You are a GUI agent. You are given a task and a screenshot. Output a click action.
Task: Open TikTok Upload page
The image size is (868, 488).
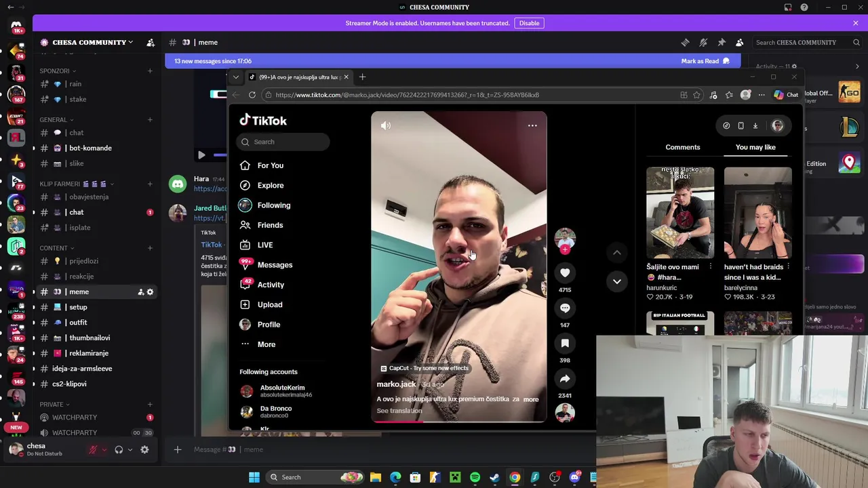tap(261, 304)
